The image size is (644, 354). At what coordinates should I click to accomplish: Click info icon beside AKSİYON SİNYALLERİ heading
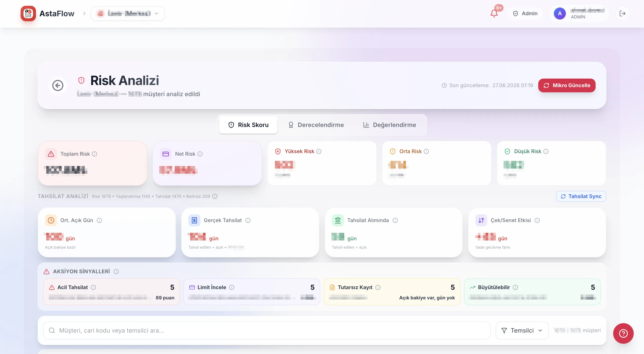[x=116, y=272]
